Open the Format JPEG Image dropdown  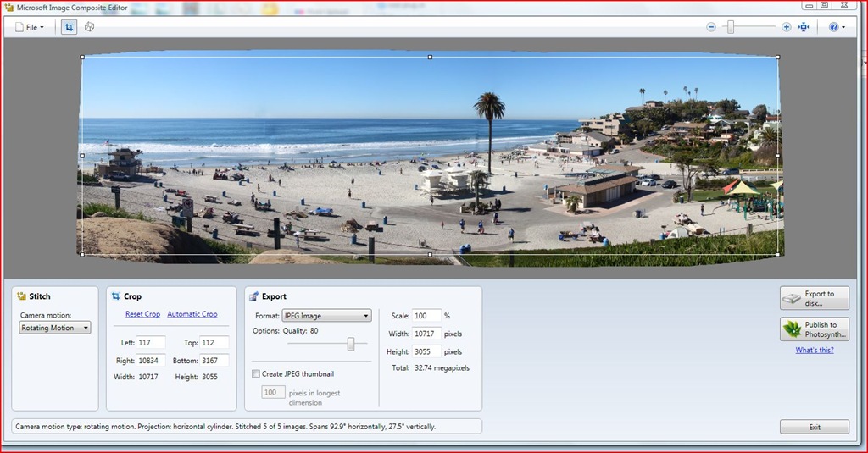(326, 316)
